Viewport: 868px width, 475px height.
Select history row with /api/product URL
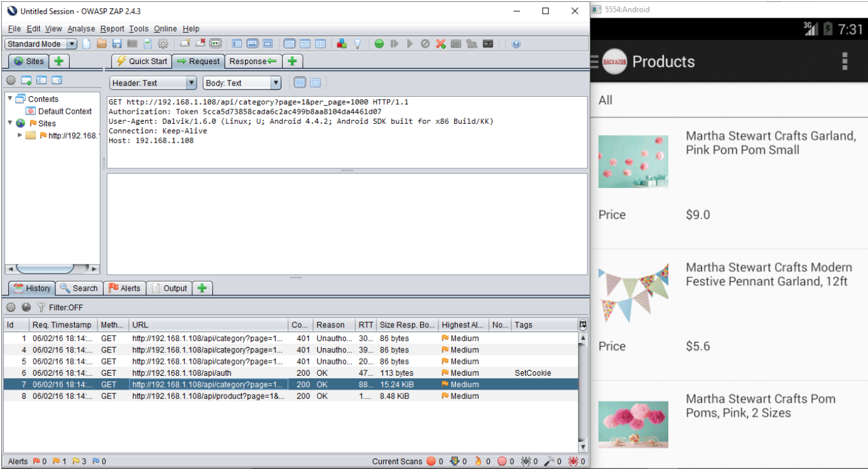[x=291, y=396]
